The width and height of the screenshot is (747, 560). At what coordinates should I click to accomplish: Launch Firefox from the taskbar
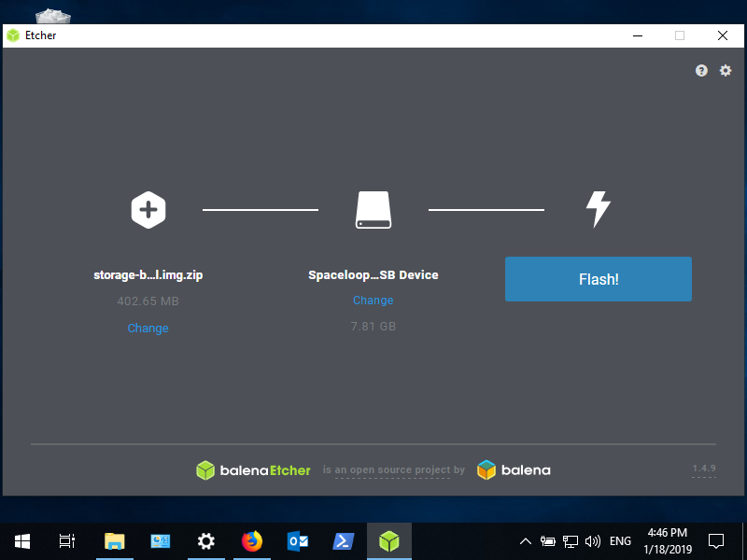[252, 541]
